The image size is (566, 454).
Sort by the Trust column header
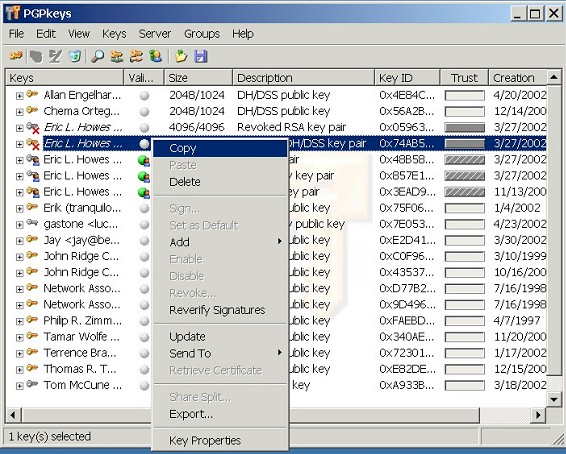(464, 78)
